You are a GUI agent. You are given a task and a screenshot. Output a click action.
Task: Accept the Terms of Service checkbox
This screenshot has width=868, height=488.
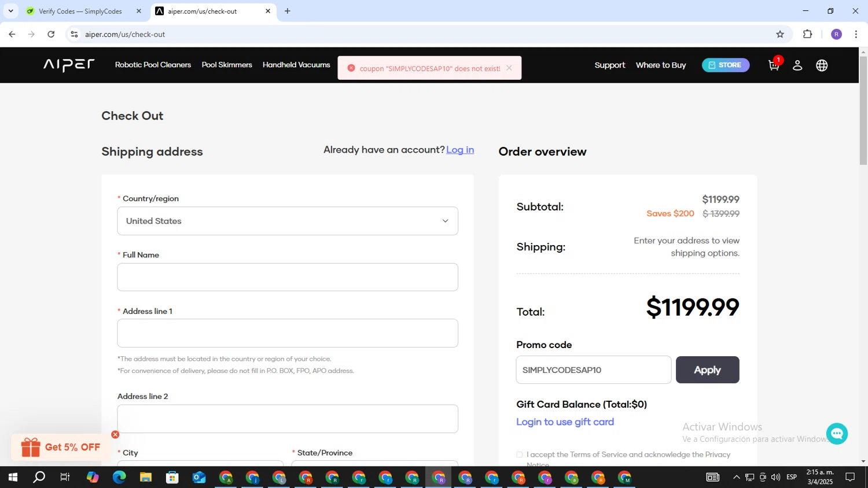coord(520,455)
